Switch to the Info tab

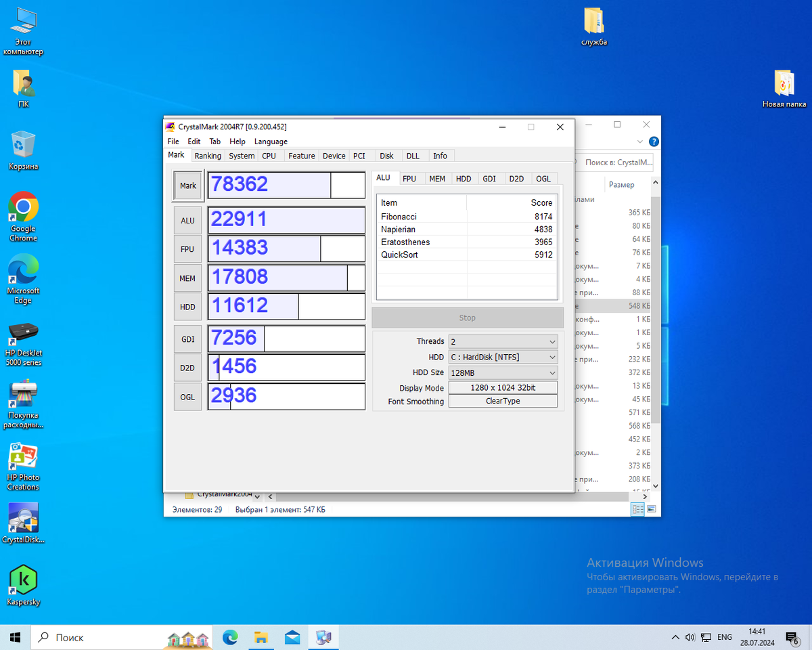point(440,156)
